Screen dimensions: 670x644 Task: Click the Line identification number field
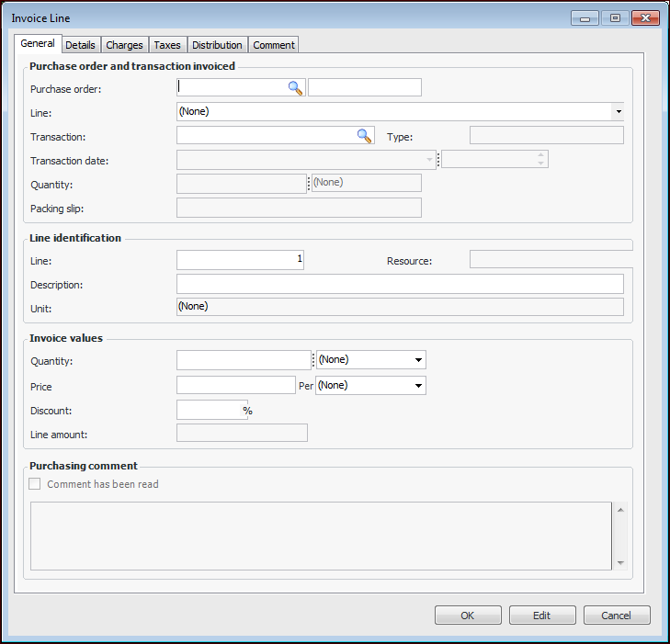239,260
